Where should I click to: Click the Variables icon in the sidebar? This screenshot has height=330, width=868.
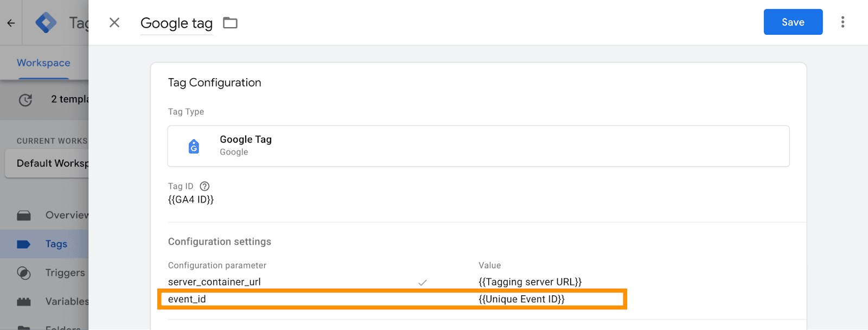point(24,302)
